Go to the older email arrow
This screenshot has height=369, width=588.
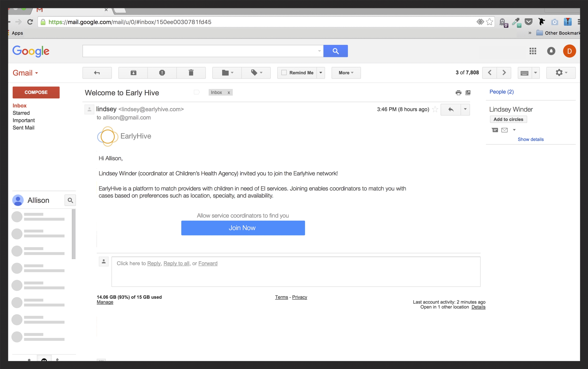click(x=504, y=73)
